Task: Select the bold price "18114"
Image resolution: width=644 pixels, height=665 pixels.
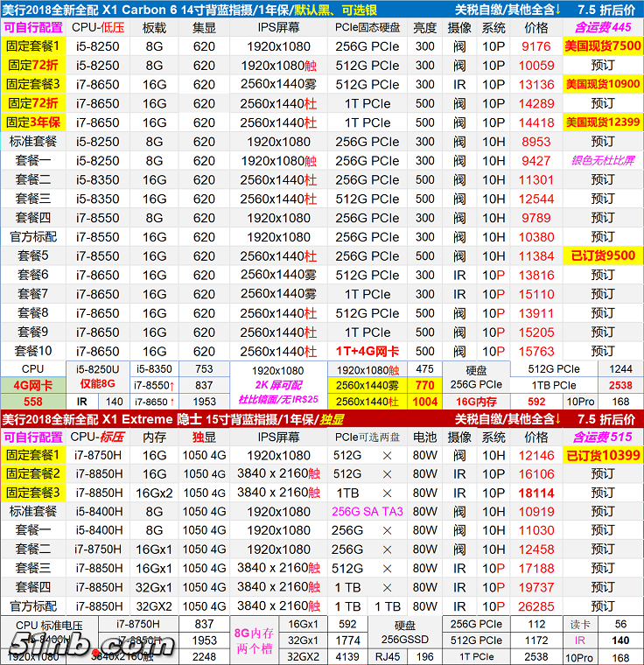Action: [x=536, y=493]
